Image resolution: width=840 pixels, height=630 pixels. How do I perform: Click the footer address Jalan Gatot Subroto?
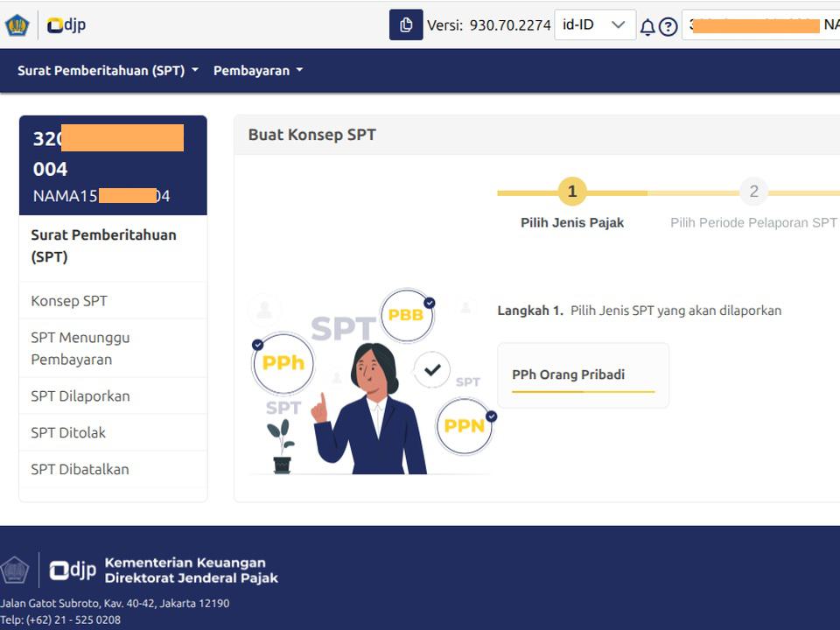coord(115,603)
